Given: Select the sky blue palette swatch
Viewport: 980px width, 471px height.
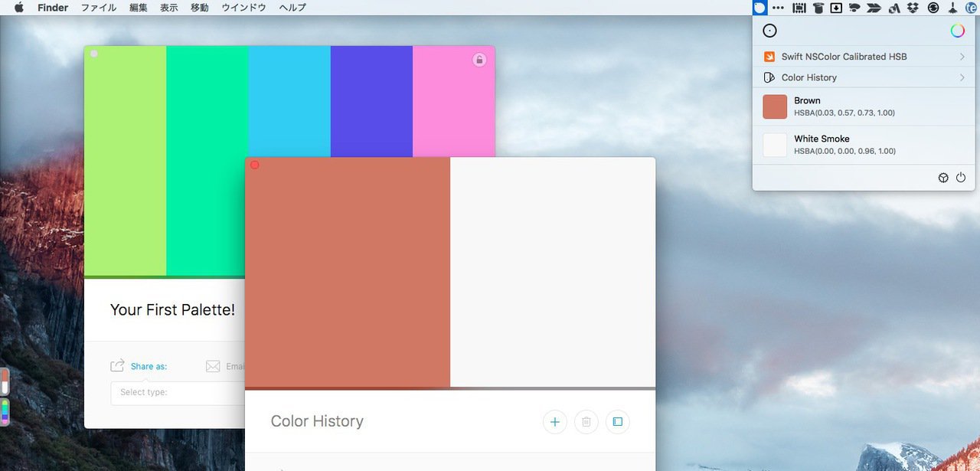Looking at the screenshot, I should (x=289, y=101).
